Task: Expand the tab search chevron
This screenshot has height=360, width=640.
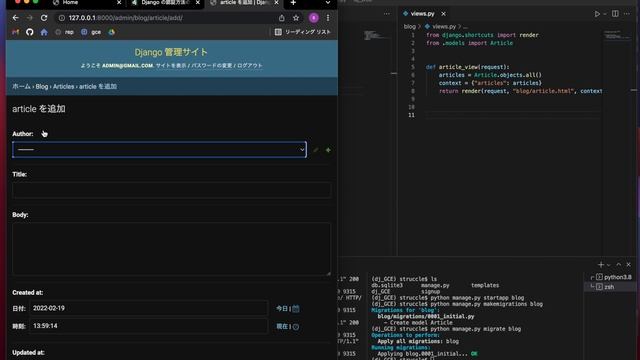Action: coord(328,3)
